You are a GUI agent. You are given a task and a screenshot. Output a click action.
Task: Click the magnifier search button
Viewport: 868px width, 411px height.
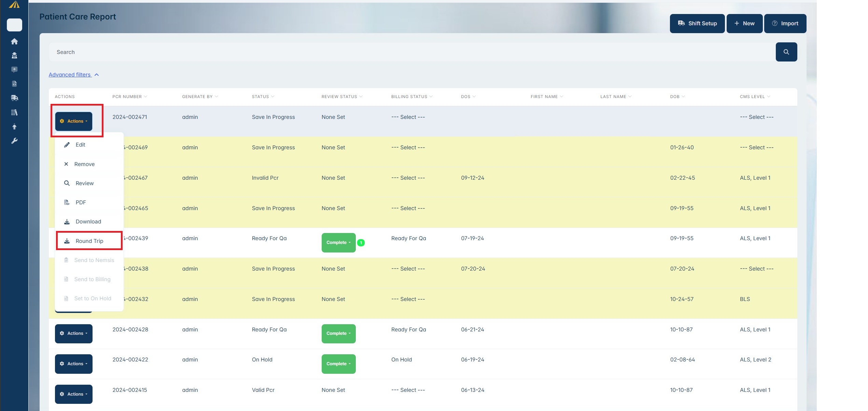pos(786,52)
